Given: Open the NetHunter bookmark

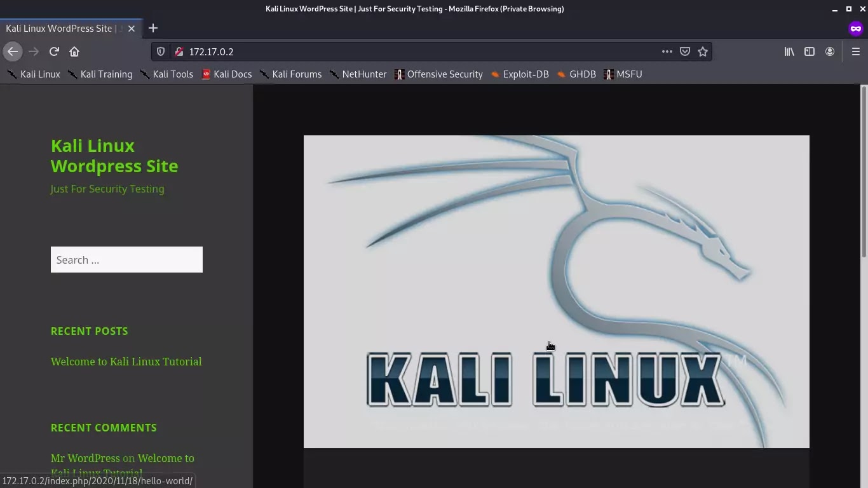Looking at the screenshot, I should coord(358,74).
